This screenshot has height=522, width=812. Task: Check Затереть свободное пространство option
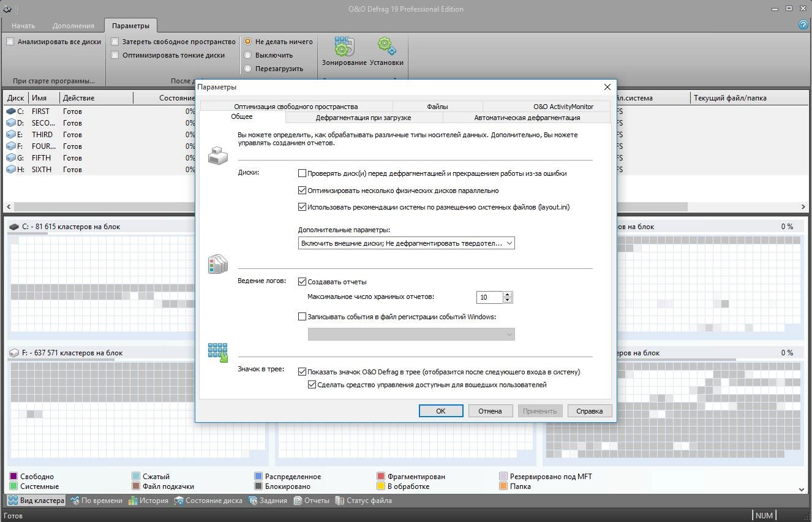(x=115, y=42)
